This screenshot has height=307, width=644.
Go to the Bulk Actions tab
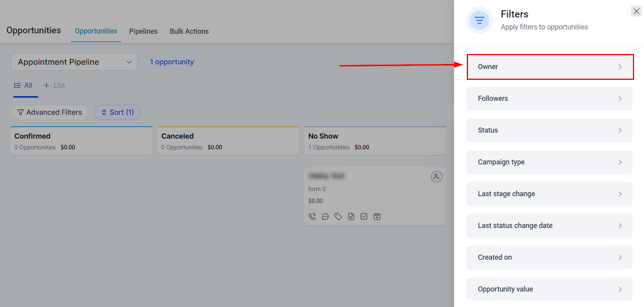pyautogui.click(x=189, y=31)
